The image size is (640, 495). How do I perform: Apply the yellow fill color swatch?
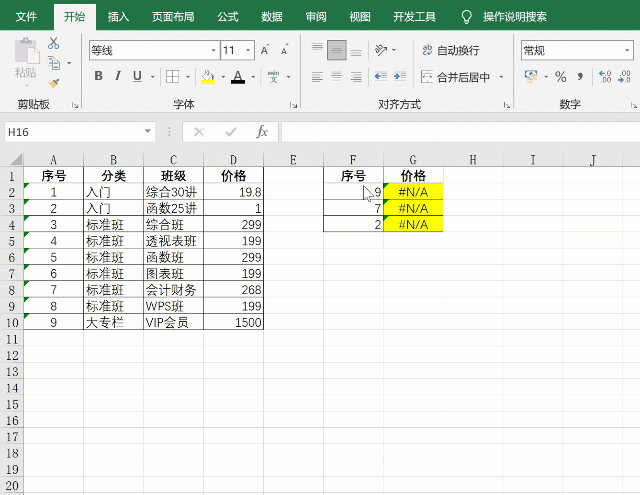coord(207,77)
